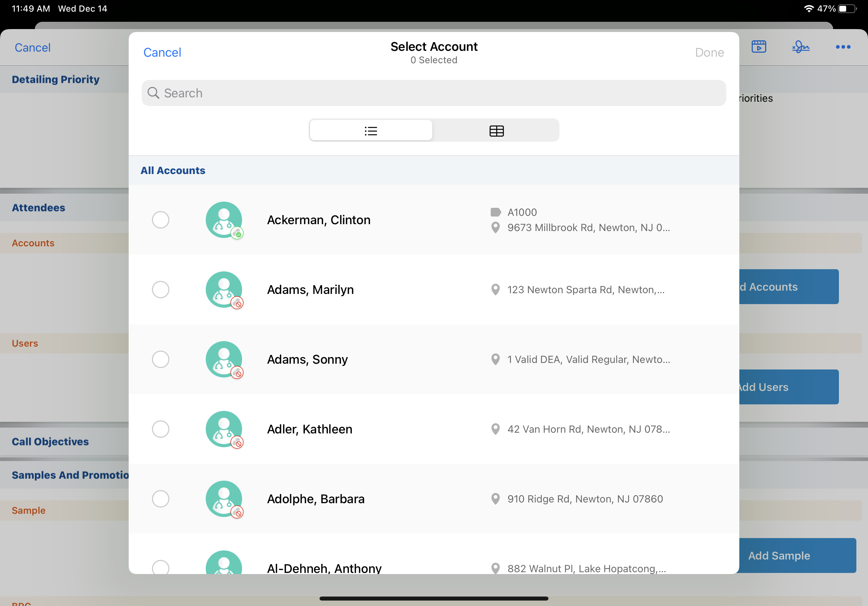The image size is (868, 606).
Task: Switch to the Users section in sidebar
Action: click(25, 343)
